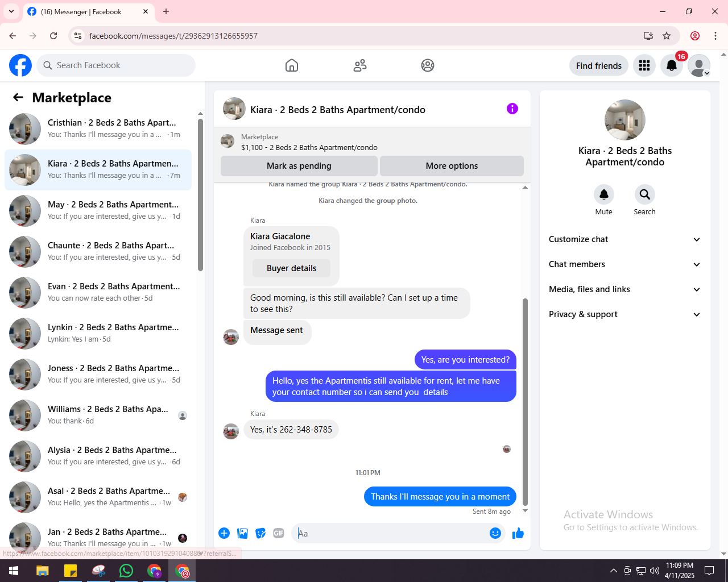Click the install app icon in address bar
The height and width of the screenshot is (582, 728).
click(648, 36)
